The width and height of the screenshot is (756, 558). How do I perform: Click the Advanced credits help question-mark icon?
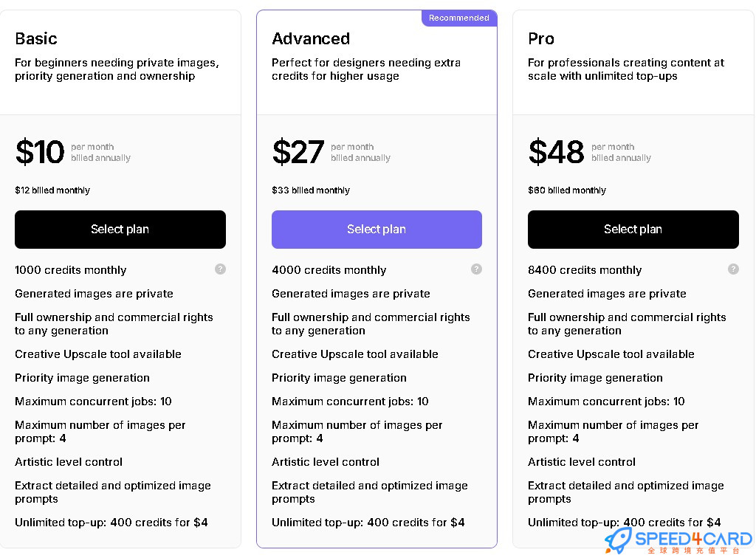click(476, 269)
